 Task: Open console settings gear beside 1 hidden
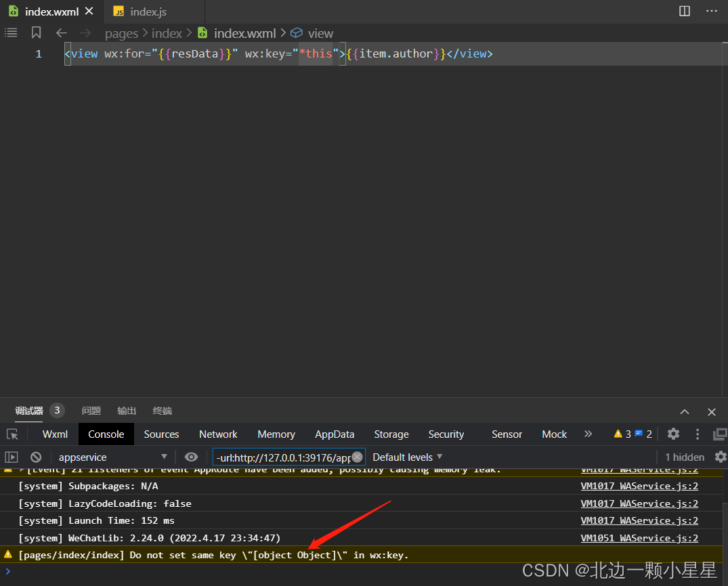[x=720, y=457]
